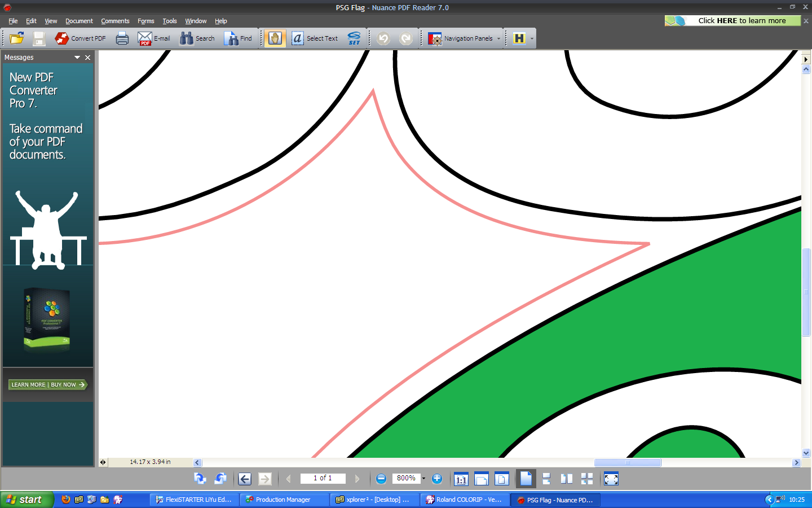
Task: Open the zoom percentage dropdown arrow
Action: (x=423, y=479)
